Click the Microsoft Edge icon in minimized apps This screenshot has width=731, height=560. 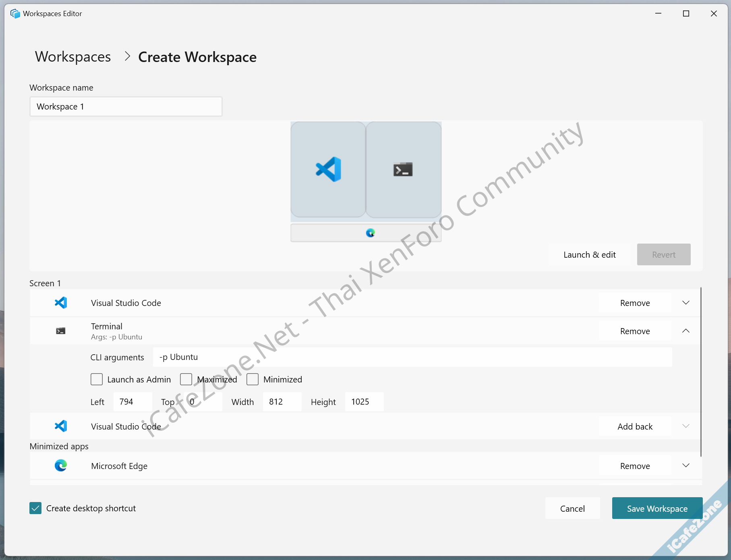tap(61, 466)
